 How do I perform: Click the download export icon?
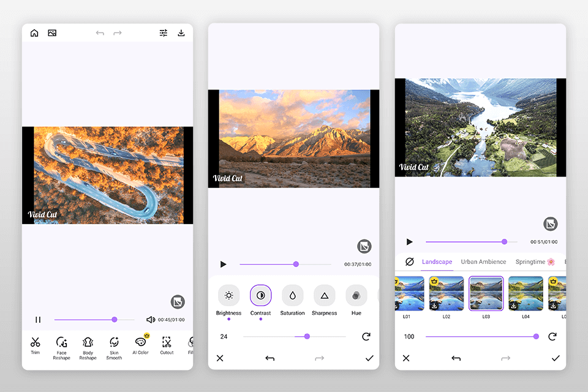pyautogui.click(x=181, y=33)
